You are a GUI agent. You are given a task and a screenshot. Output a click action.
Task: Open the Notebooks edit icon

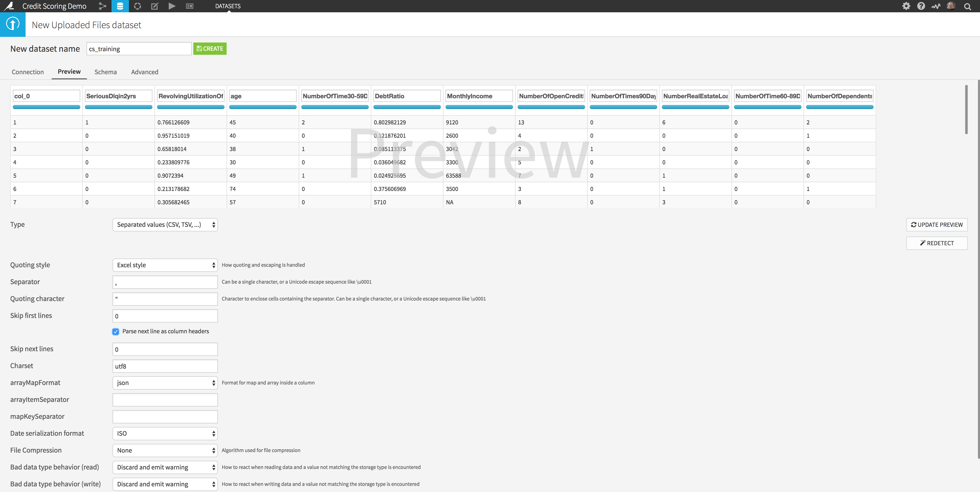[155, 6]
